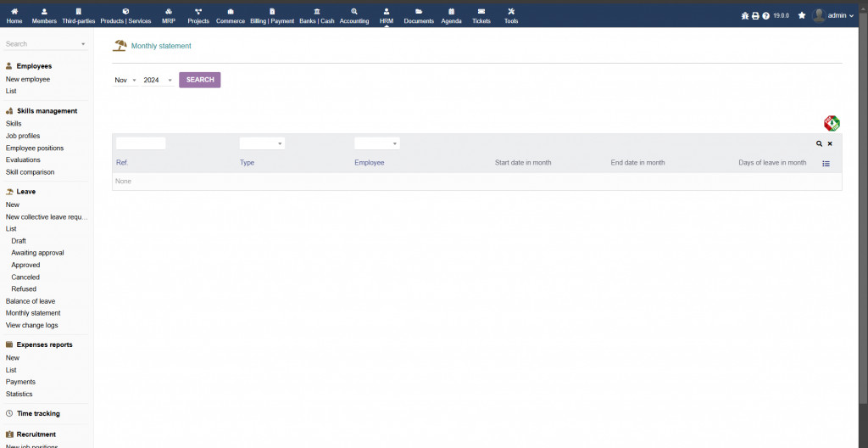
Task: Open Time tracking section
Action: click(x=38, y=413)
